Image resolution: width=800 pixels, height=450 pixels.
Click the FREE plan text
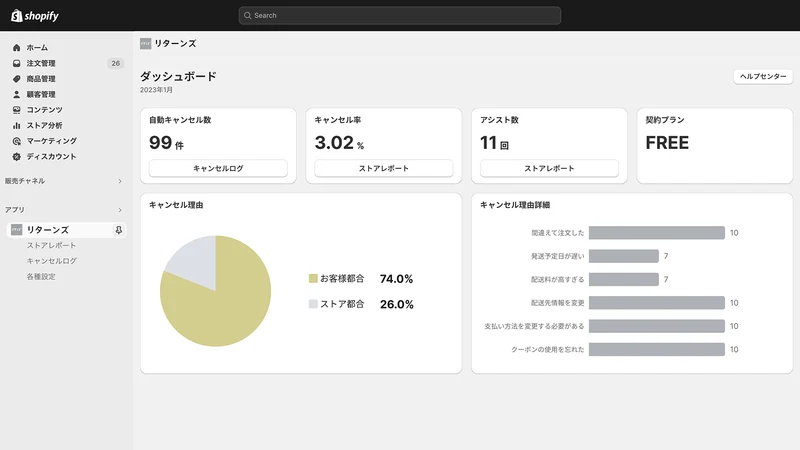667,143
